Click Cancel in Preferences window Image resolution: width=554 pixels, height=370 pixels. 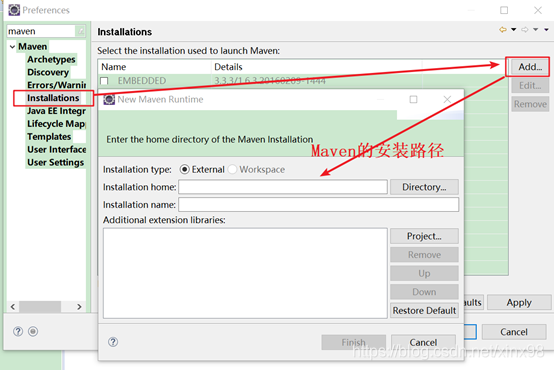point(514,332)
